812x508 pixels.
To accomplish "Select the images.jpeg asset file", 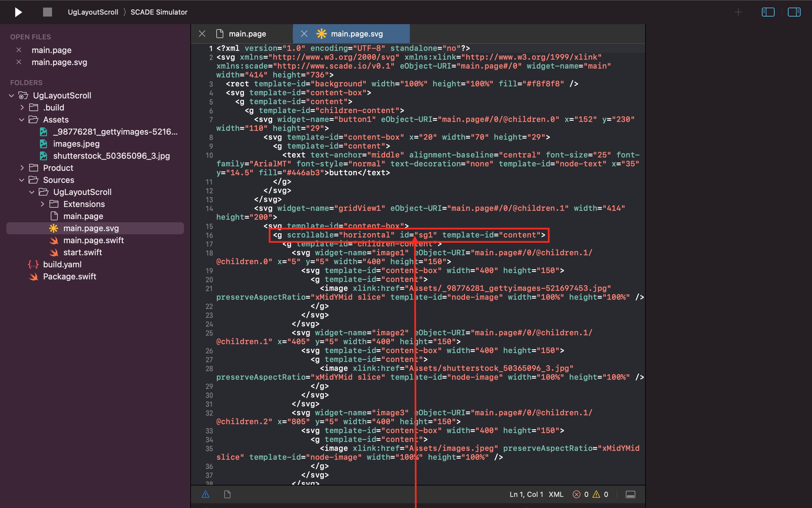I will tap(76, 144).
